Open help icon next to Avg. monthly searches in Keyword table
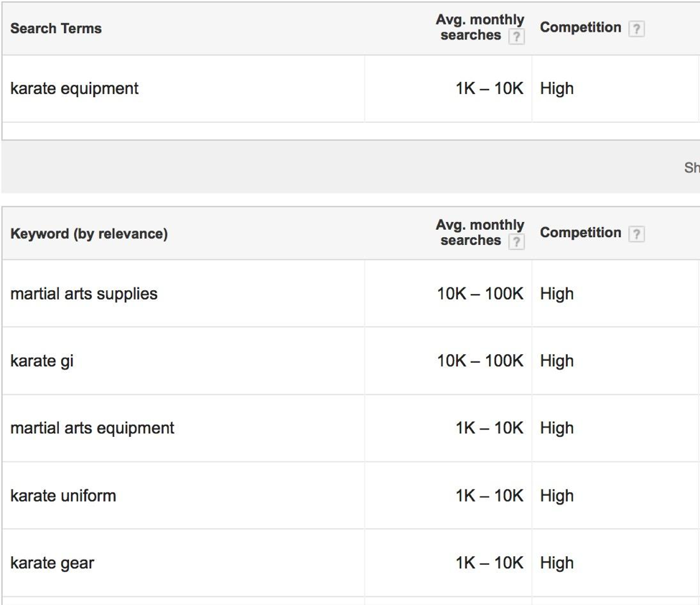Viewport: 700px width, 605px height. 516,242
